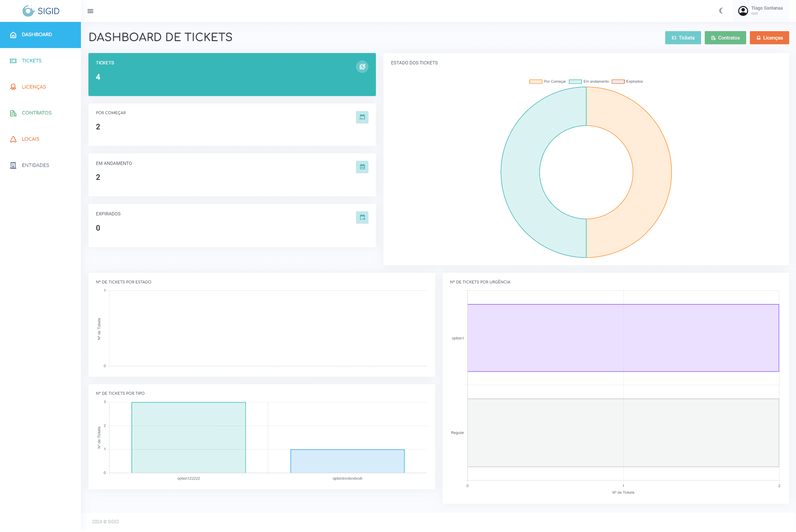The image size is (796, 532).
Task: Click the SIGID logo
Action: click(41, 11)
